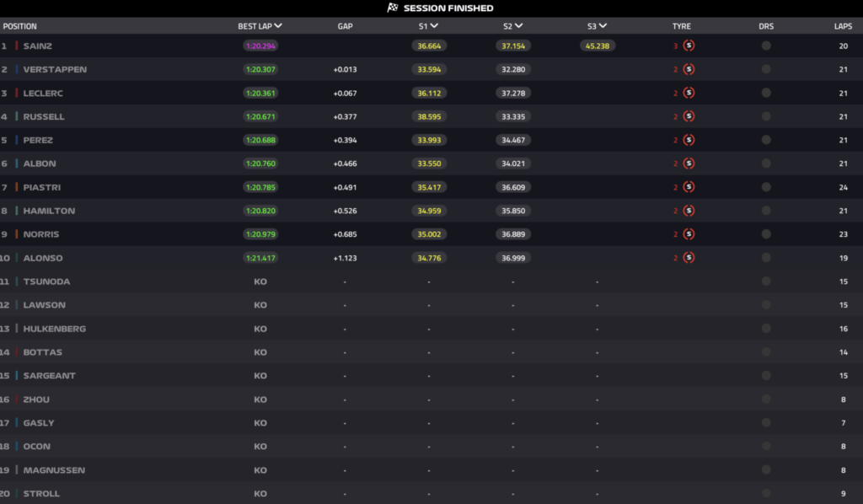The height and width of the screenshot is (504, 863).
Task: Click the DRS indicator dot for Norris
Action: 766,233
